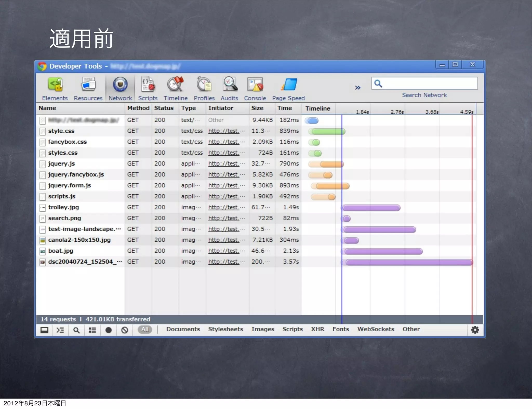Click the settings gear icon

(x=475, y=330)
